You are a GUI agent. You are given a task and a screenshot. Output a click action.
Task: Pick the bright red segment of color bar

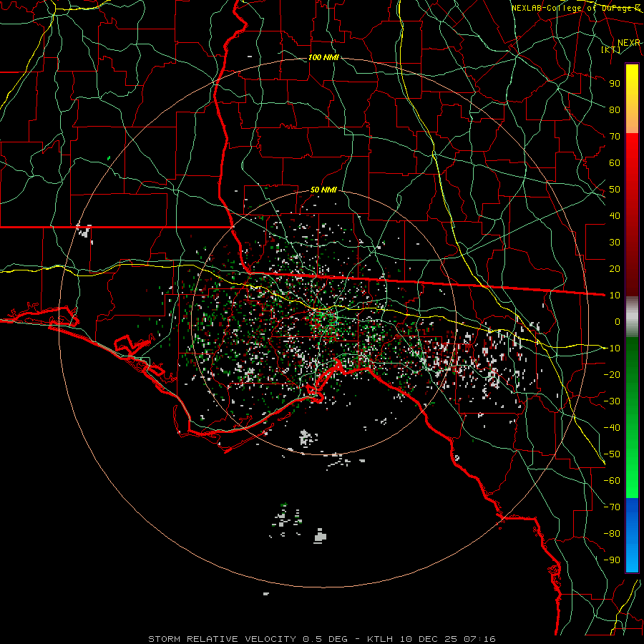click(632, 150)
